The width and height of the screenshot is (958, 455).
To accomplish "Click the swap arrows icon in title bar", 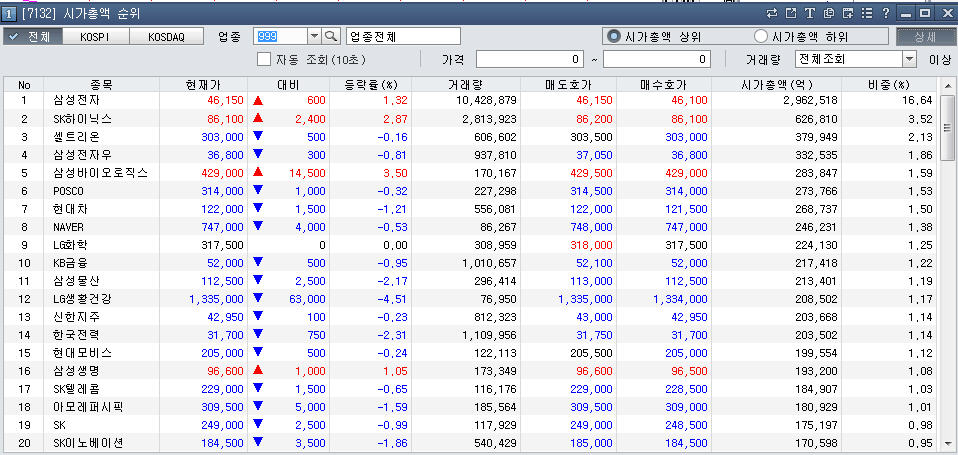I will [771, 13].
